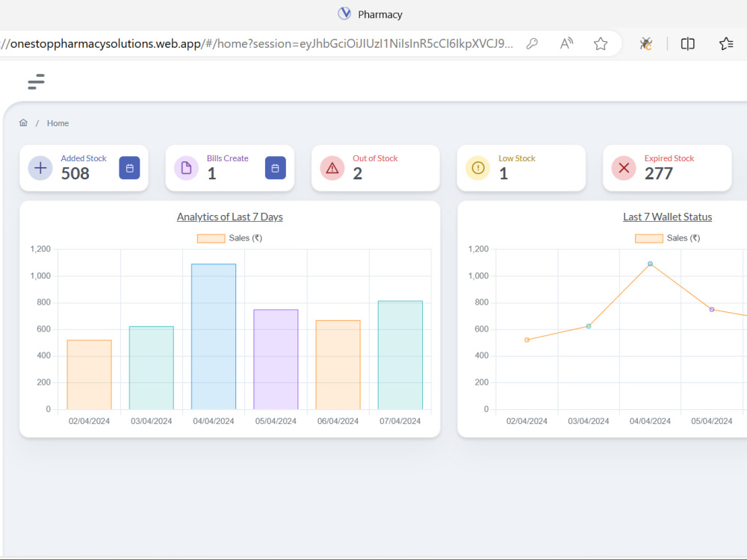The height and width of the screenshot is (560, 747).
Task: Click the 07/04/2024 teal bar
Action: pos(400,355)
